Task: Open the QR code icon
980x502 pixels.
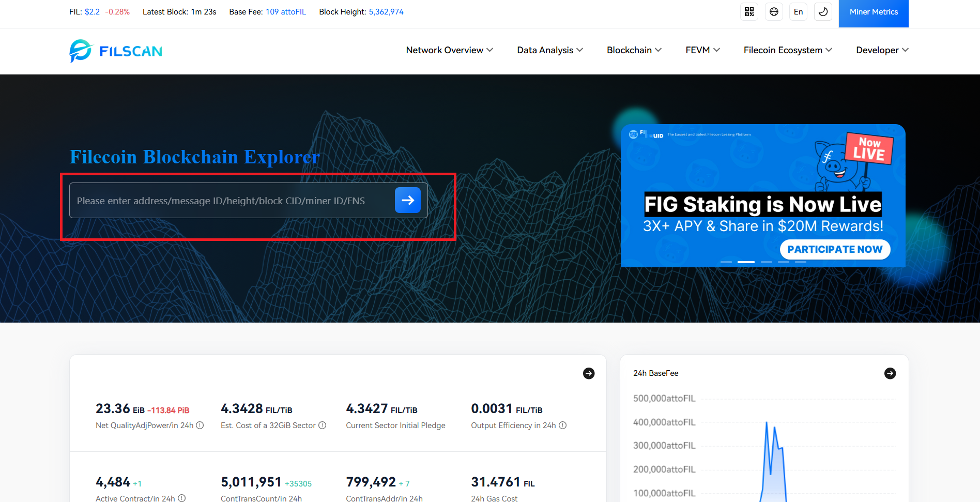Action: [x=749, y=12]
